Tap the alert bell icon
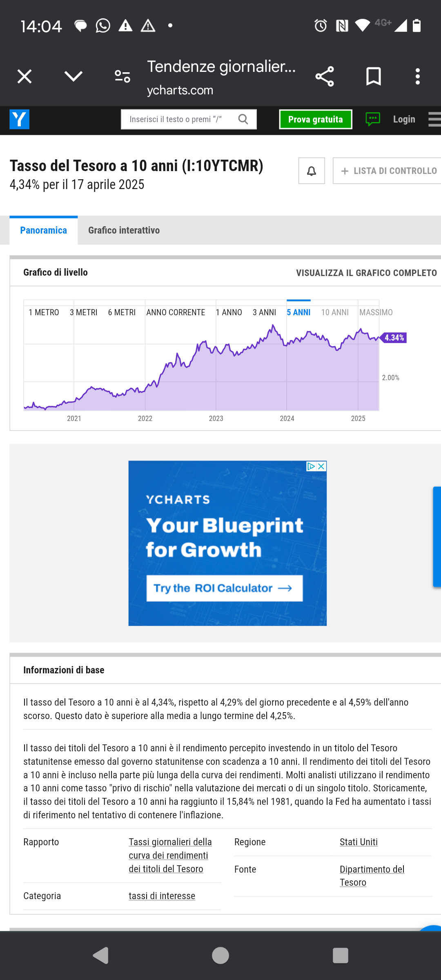This screenshot has height=980, width=441. (x=312, y=171)
